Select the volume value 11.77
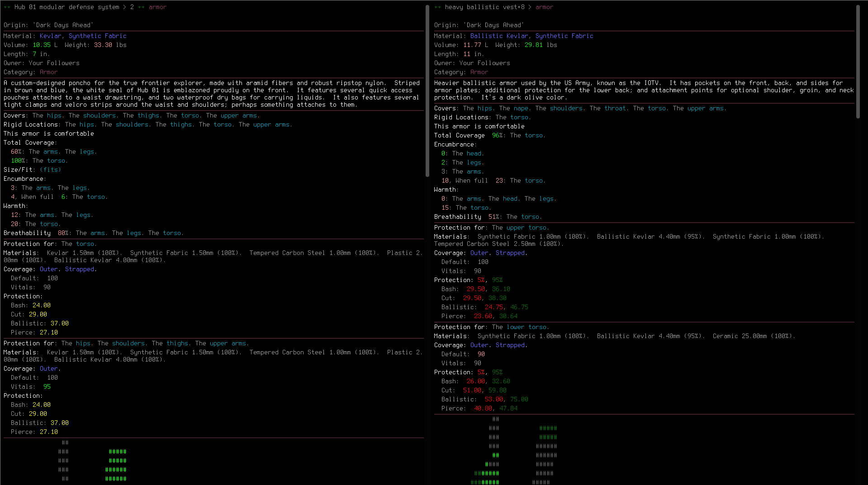 point(472,45)
